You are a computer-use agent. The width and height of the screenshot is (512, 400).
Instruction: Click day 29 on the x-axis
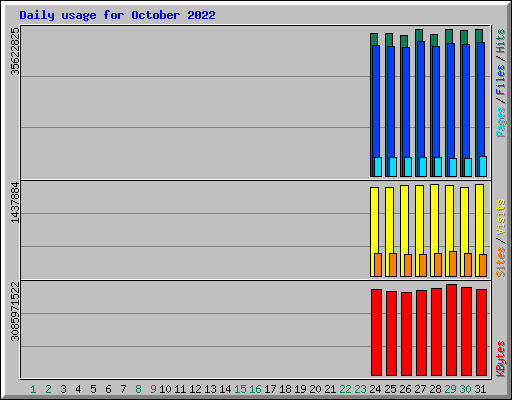(450, 389)
